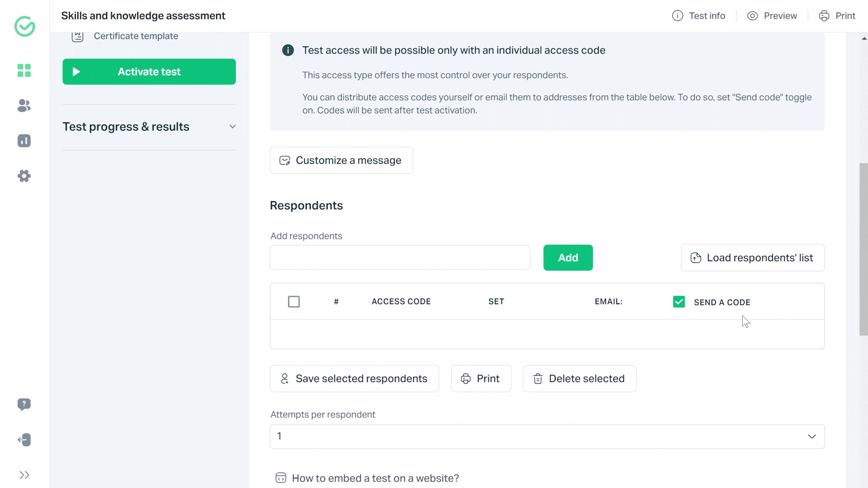Open the dashboard grid icon in sidebar
The image size is (868, 488).
tap(24, 71)
